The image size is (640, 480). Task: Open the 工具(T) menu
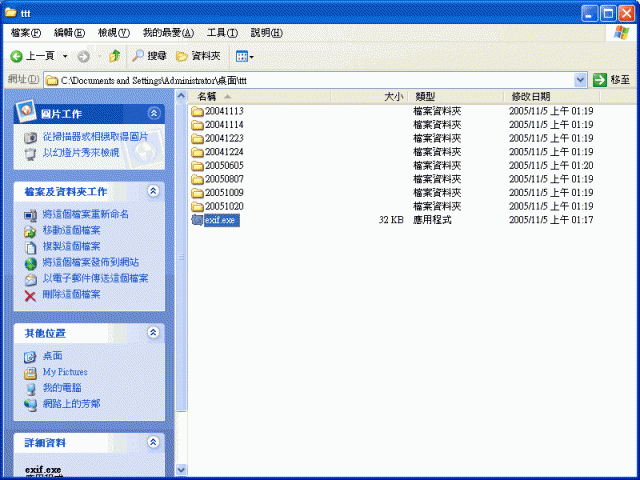point(222,33)
